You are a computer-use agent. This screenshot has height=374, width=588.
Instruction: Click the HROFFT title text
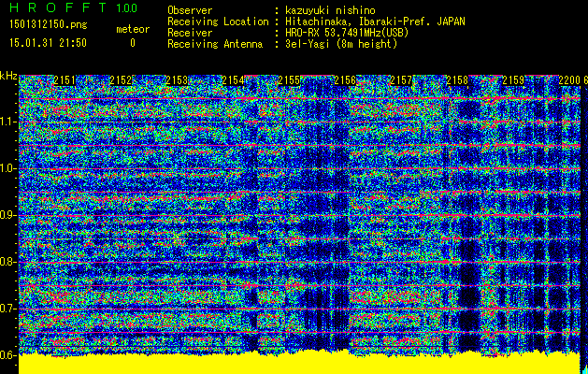[x=56, y=8]
